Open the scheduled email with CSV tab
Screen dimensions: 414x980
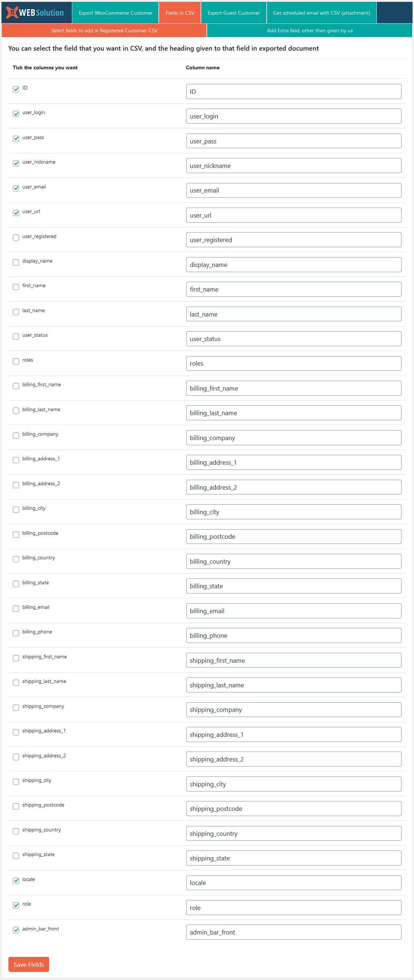pos(321,13)
